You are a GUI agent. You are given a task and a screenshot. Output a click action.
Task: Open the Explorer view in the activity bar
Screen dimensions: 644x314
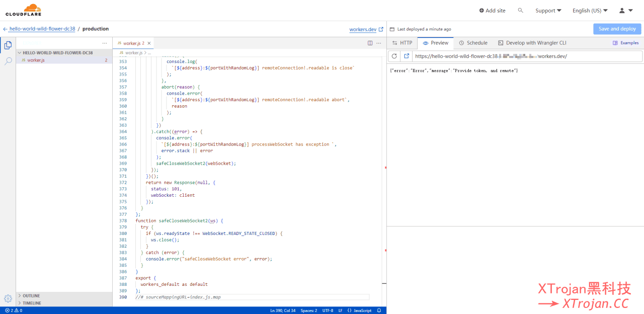[8, 45]
